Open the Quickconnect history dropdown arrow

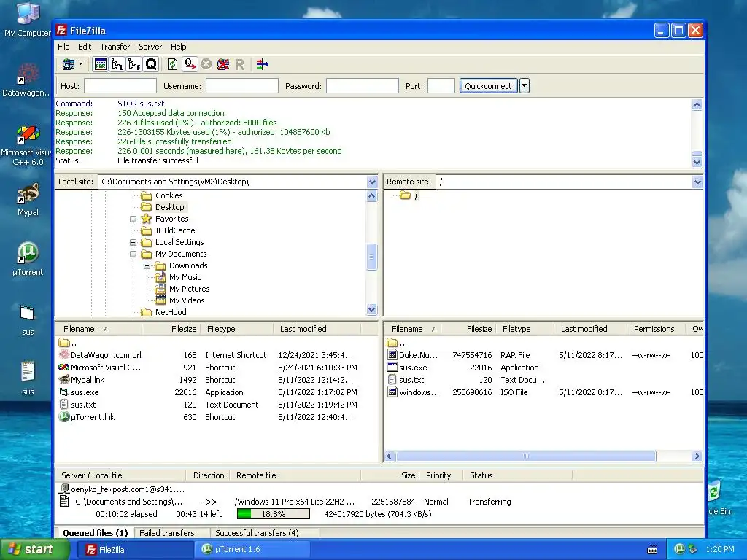pyautogui.click(x=524, y=86)
